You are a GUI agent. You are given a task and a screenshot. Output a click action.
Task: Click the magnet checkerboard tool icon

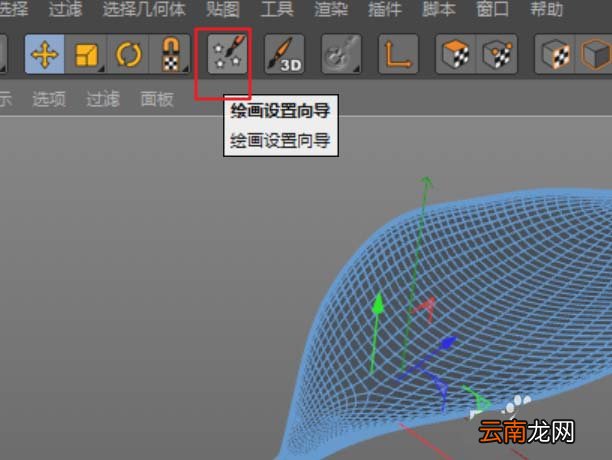(170, 54)
